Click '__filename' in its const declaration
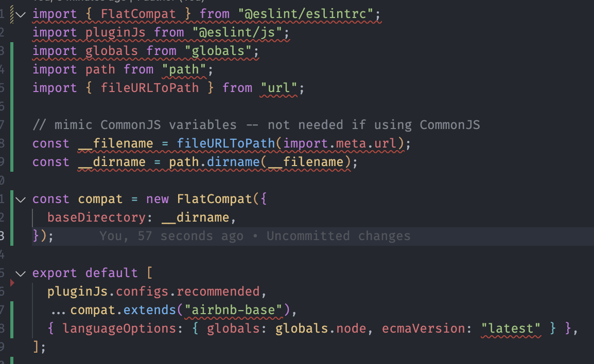The height and width of the screenshot is (364, 594). (x=115, y=143)
